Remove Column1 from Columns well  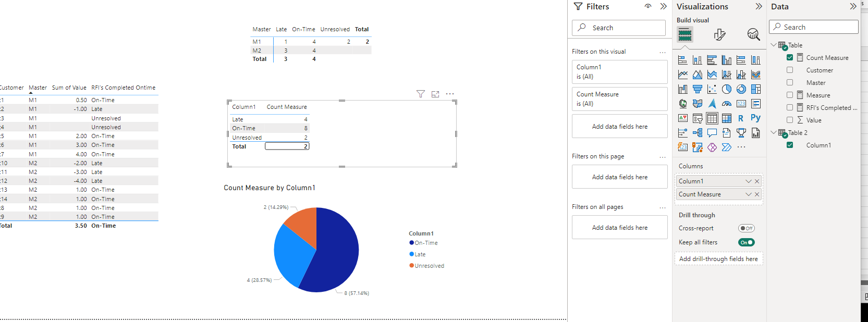(757, 181)
